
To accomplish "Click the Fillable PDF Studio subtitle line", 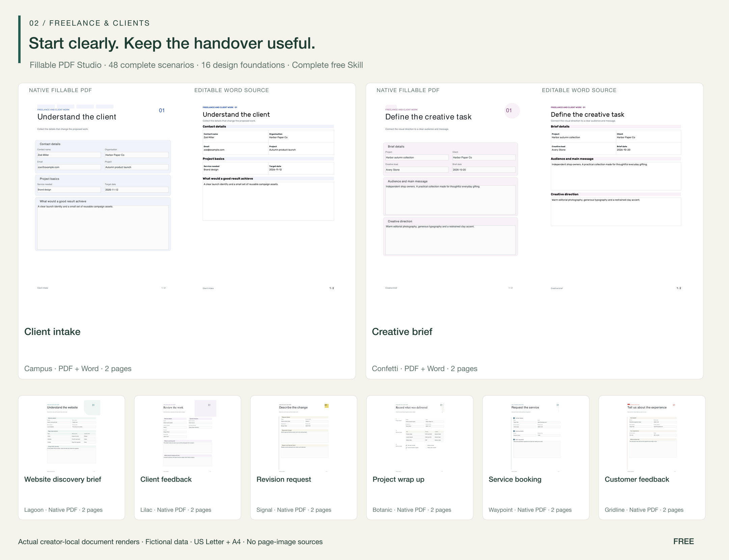I will pos(196,65).
